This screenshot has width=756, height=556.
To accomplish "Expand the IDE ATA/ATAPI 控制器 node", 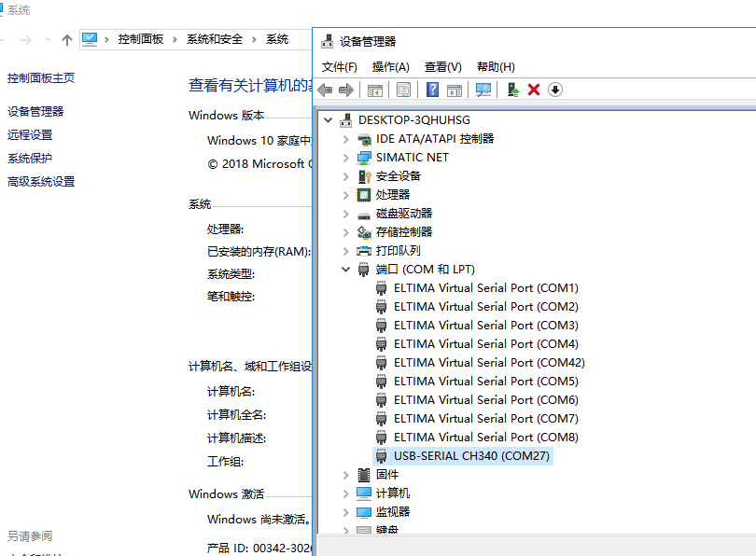I will (346, 139).
